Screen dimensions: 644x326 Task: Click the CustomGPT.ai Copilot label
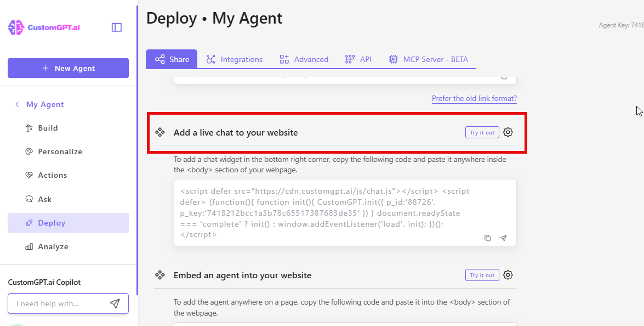point(44,283)
